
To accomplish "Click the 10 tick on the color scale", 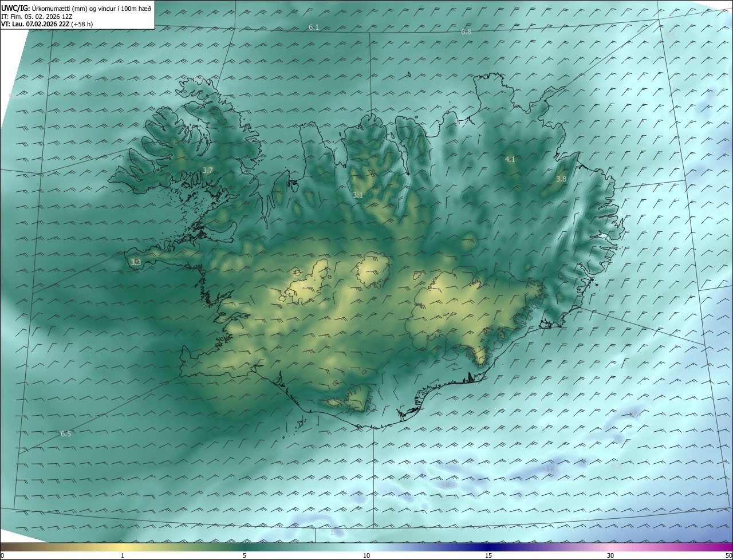I will pyautogui.click(x=366, y=555).
